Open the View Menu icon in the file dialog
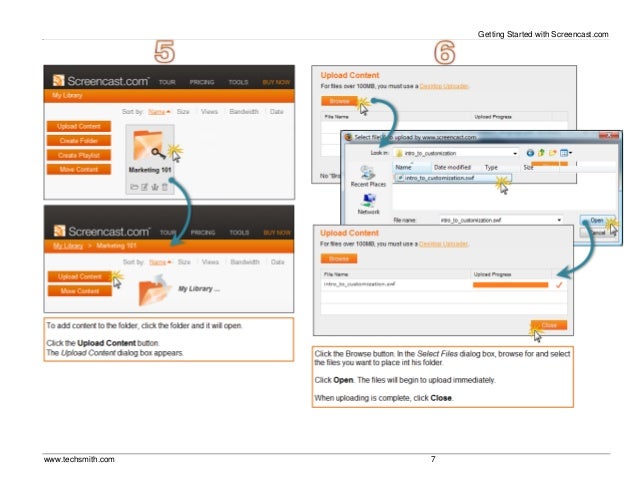 pos(566,153)
